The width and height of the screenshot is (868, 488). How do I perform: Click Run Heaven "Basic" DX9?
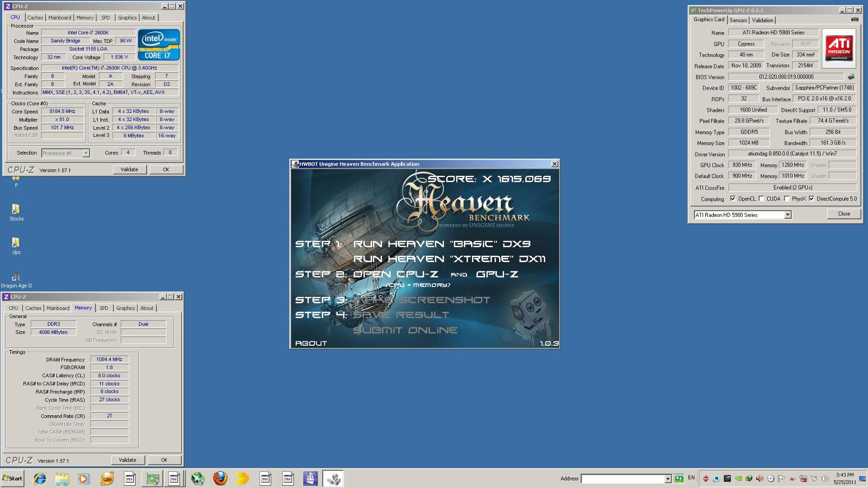[442, 244]
